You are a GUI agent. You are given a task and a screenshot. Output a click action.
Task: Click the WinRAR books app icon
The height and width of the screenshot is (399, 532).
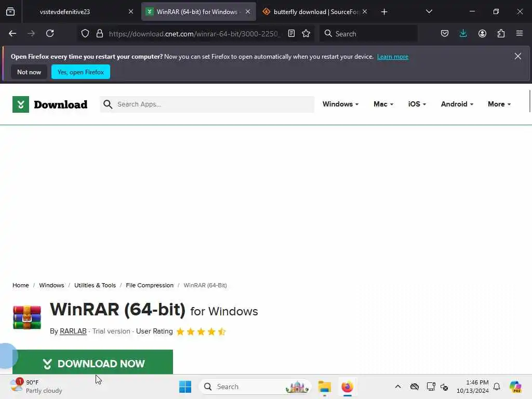[27, 317]
